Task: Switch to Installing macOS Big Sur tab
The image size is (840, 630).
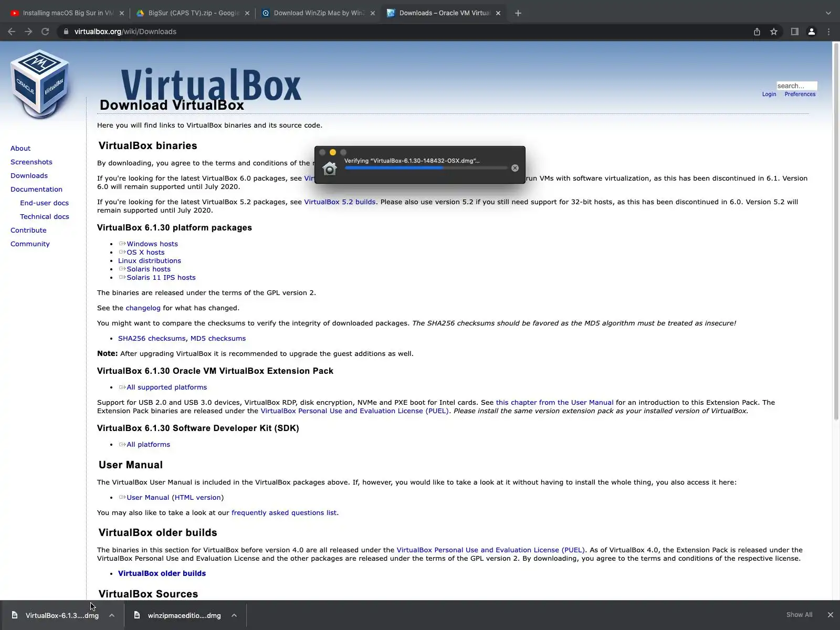Action: tap(68, 13)
